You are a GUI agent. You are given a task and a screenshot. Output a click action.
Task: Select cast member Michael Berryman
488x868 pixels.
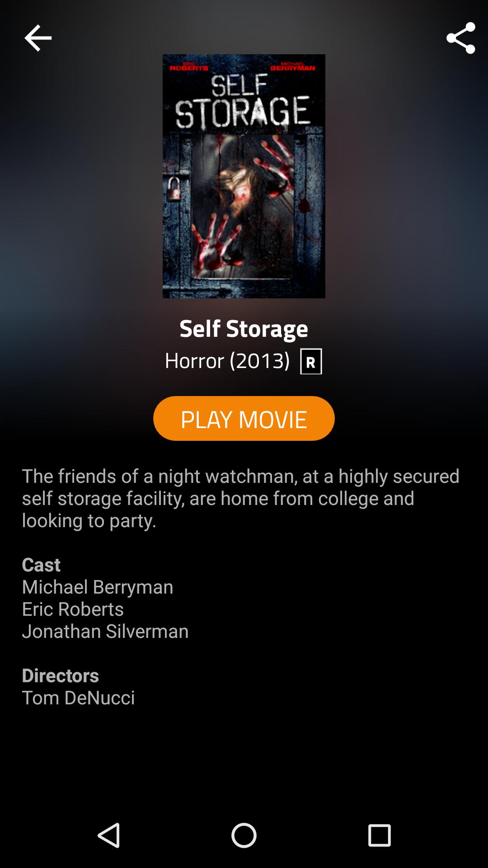point(98,587)
